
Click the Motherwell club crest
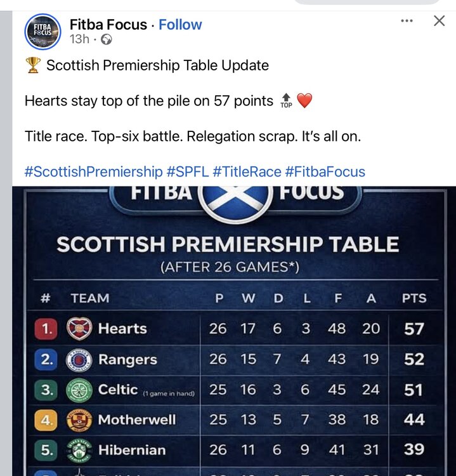pos(79,420)
